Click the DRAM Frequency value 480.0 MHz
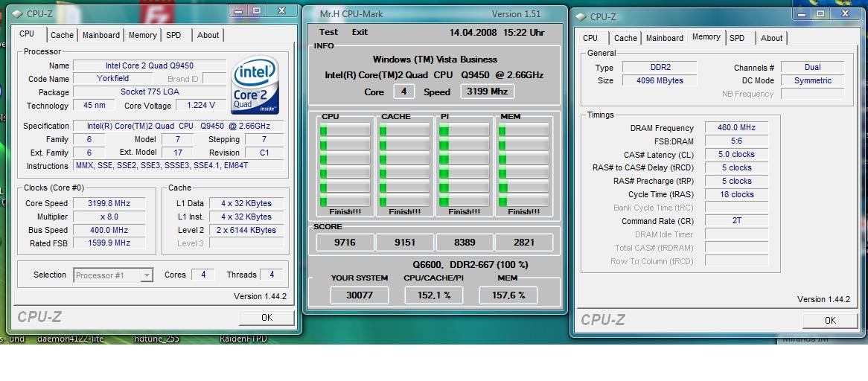The width and height of the screenshot is (868, 381). tap(737, 128)
